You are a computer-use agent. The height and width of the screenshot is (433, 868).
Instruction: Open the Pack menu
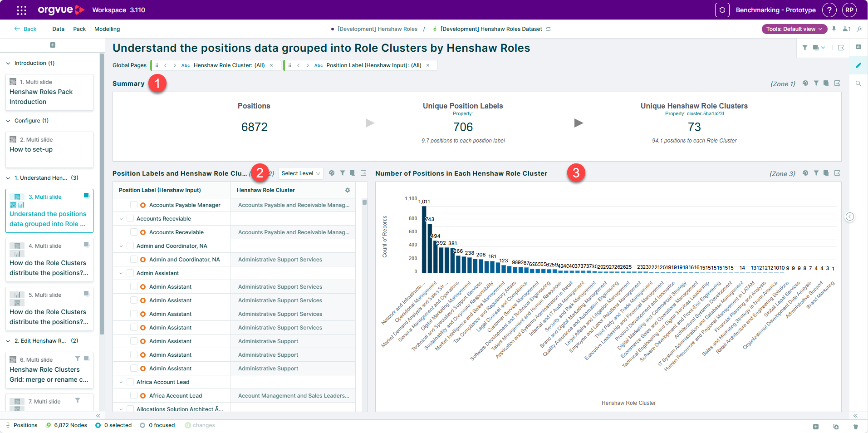point(79,29)
